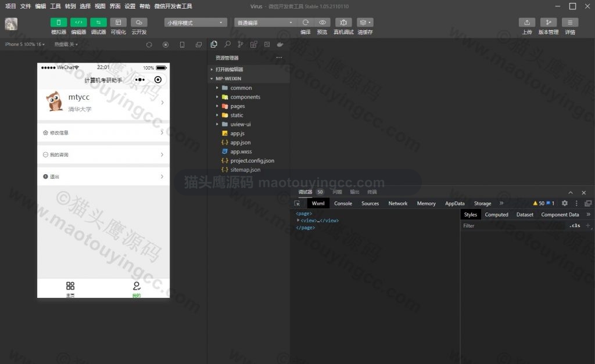Click the preview (预览) eye icon
Screen dimensions: 595x364
point(322,23)
